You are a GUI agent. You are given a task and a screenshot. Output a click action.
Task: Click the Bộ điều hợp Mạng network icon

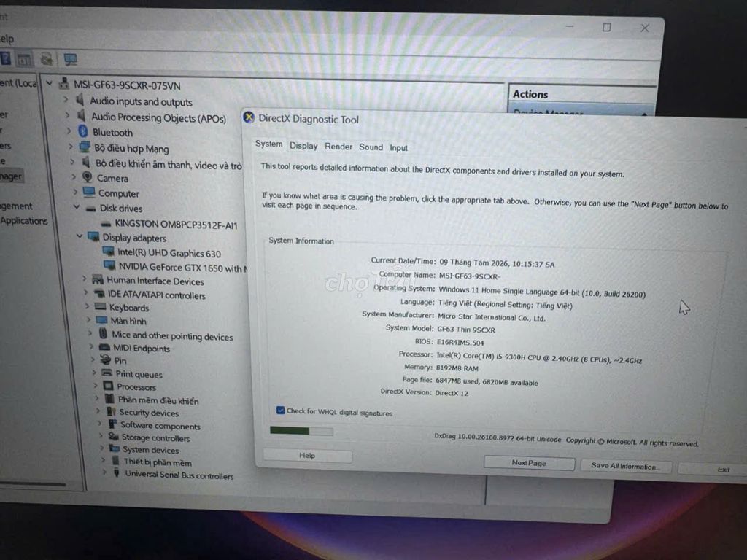pyautogui.click(x=85, y=147)
